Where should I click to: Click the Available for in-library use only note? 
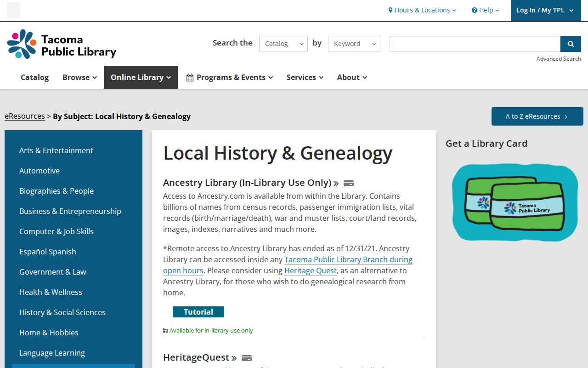pos(208,330)
